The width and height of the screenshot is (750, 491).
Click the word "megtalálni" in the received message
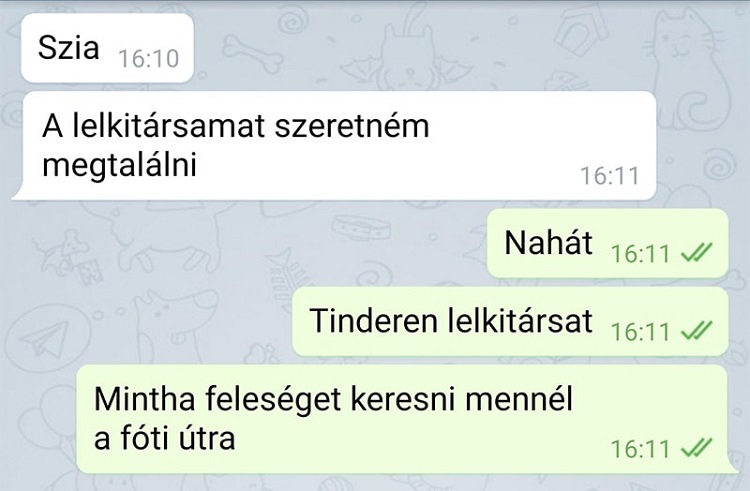tap(120, 166)
